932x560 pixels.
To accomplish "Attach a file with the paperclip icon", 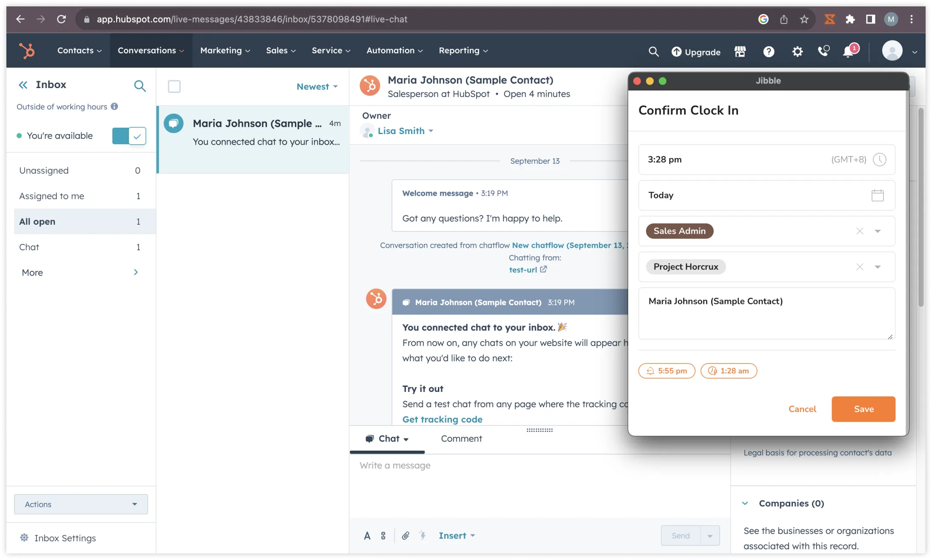I will coord(405,535).
